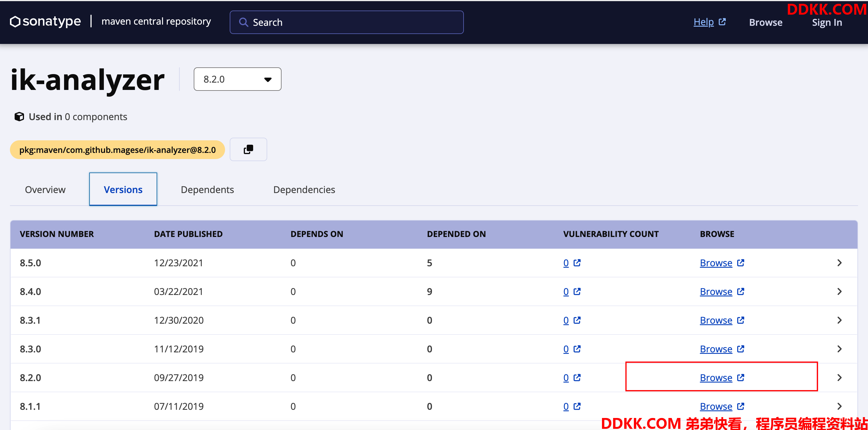Image resolution: width=868 pixels, height=430 pixels.
Task: Click the maven central repository title
Action: 156,21
